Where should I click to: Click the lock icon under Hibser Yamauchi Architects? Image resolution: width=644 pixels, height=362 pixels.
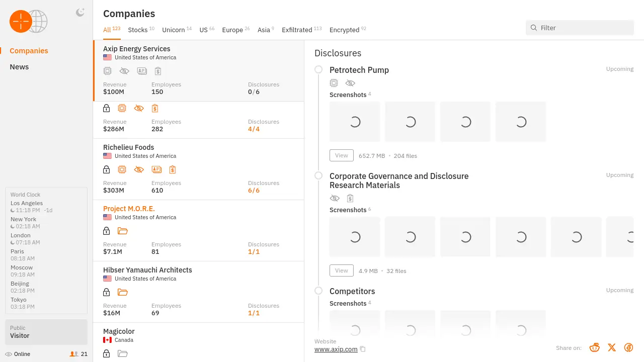(107, 292)
